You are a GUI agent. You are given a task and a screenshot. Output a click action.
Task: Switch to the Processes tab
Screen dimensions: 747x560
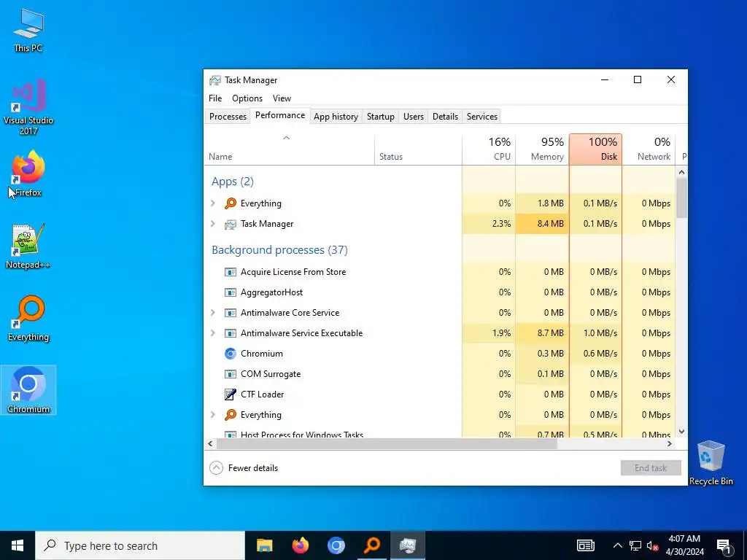[x=228, y=117]
